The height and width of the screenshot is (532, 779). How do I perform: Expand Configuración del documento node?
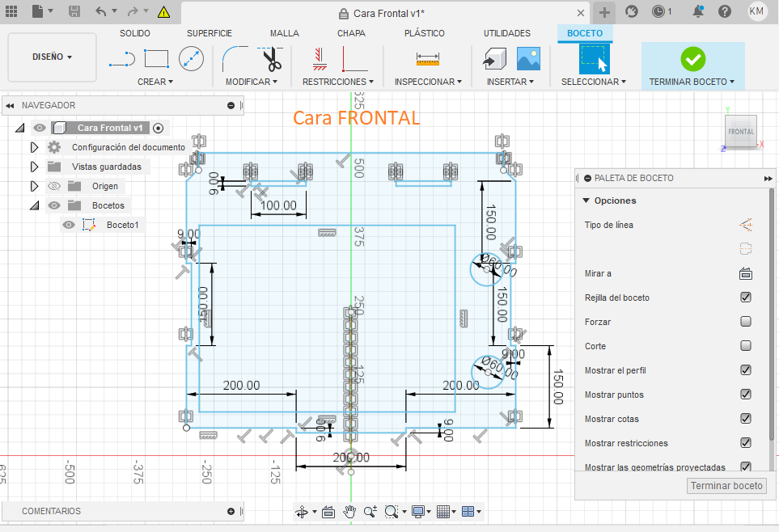click(34, 147)
